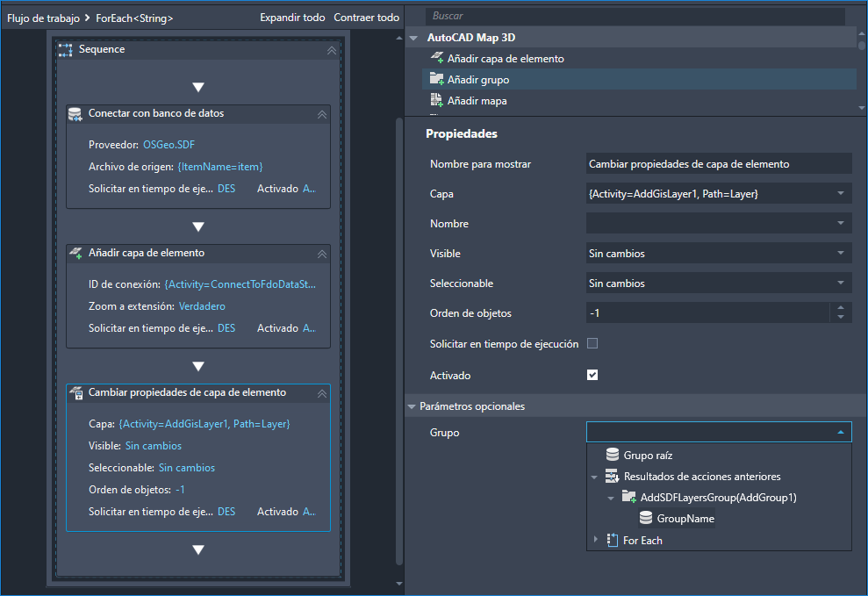The height and width of the screenshot is (596, 868).
Task: Collapse AddSDFLayersGroup(AddGroup1) tree node
Action: coord(611,498)
